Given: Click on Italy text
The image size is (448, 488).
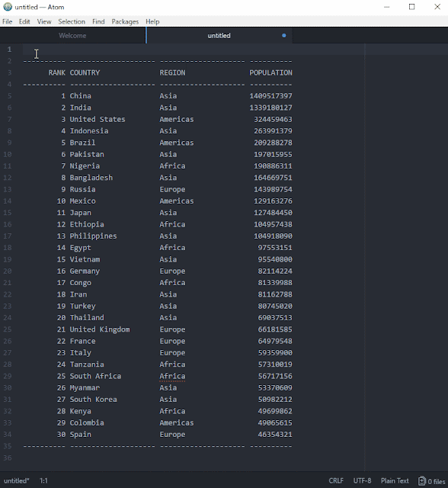Looking at the screenshot, I should [x=80, y=352].
